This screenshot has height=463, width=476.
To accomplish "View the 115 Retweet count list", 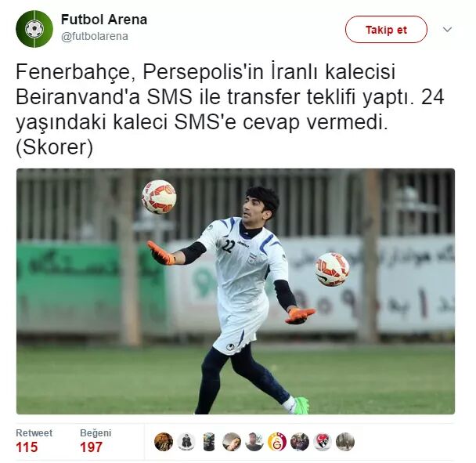I will coord(27,447).
